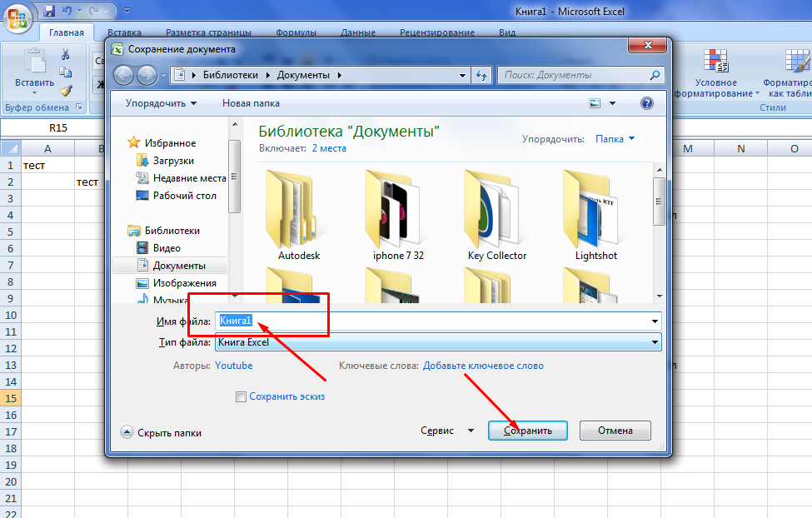Viewport: 812px width, 518px height.
Task: Expand Условное форматирование dropdown arrow
Action: tap(757, 94)
